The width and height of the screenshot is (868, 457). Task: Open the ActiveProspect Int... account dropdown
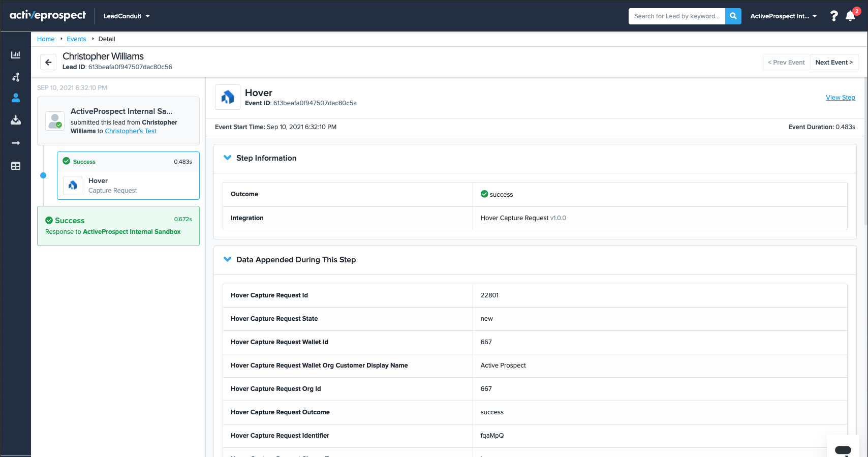[784, 16]
